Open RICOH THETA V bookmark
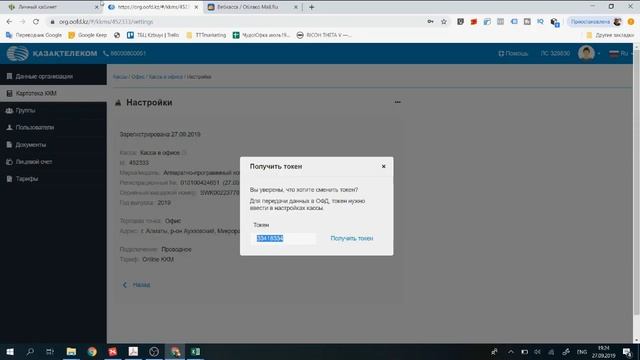The width and height of the screenshot is (640, 360). (324, 35)
